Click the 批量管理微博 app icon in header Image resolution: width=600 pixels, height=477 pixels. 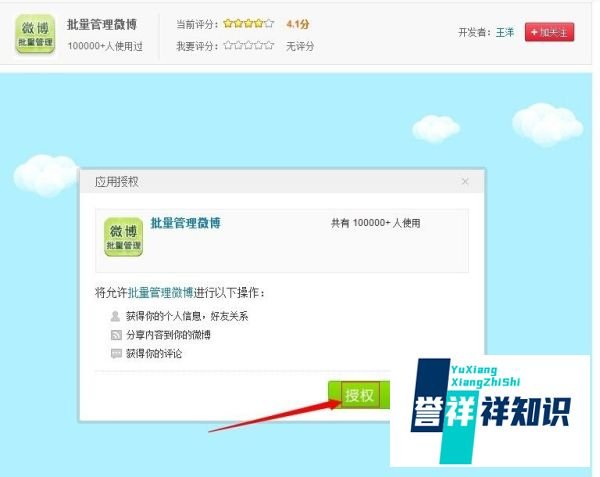tap(35, 34)
